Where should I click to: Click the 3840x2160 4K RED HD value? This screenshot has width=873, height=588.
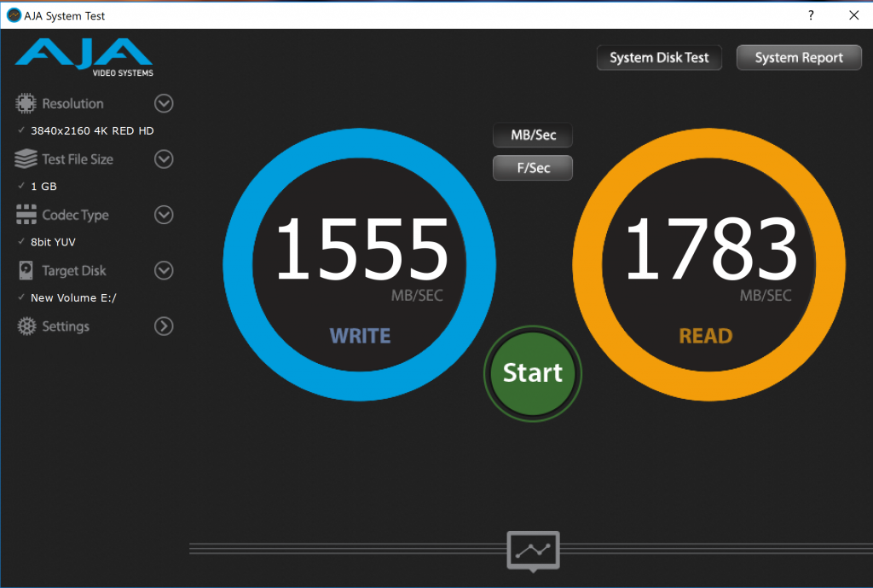92,130
